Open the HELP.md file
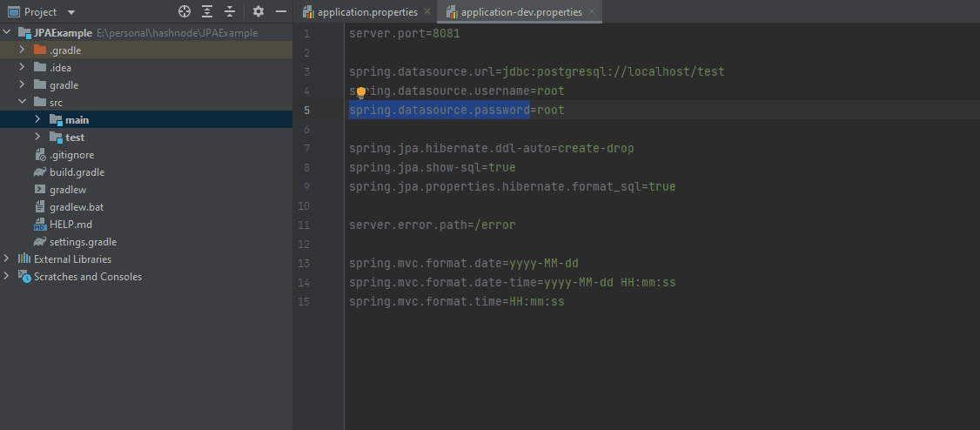 coord(70,225)
